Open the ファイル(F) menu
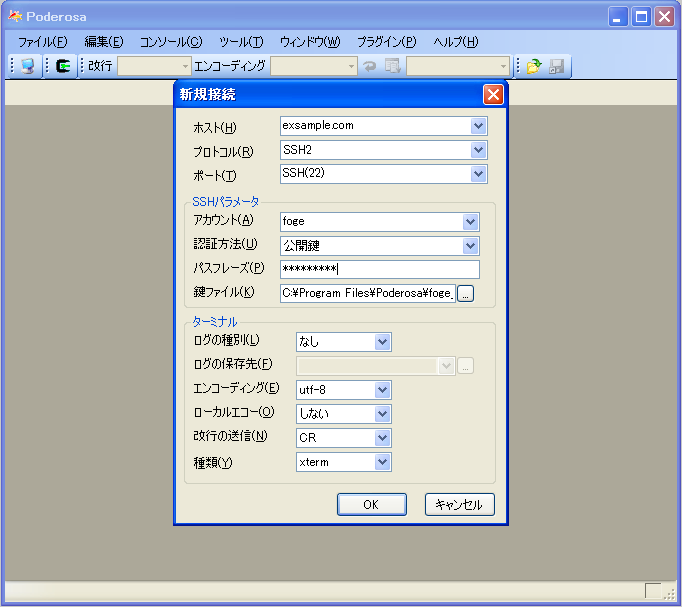The height and width of the screenshot is (607, 682). pos(42,42)
